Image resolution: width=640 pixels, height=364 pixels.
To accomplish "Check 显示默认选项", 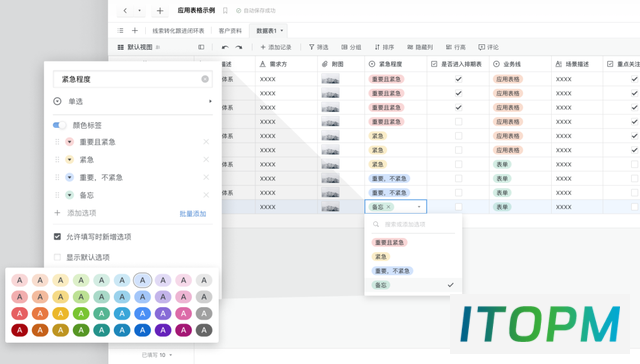I will (57, 257).
